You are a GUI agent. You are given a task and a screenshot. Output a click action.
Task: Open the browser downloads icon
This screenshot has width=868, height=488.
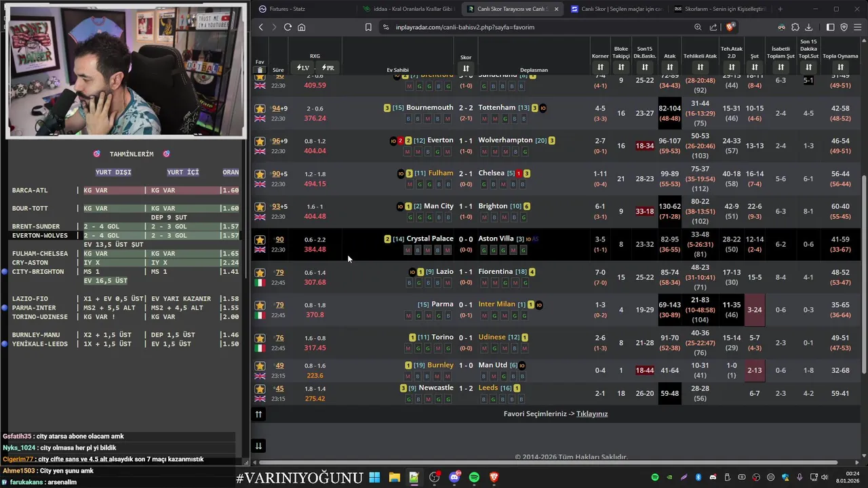tap(809, 27)
